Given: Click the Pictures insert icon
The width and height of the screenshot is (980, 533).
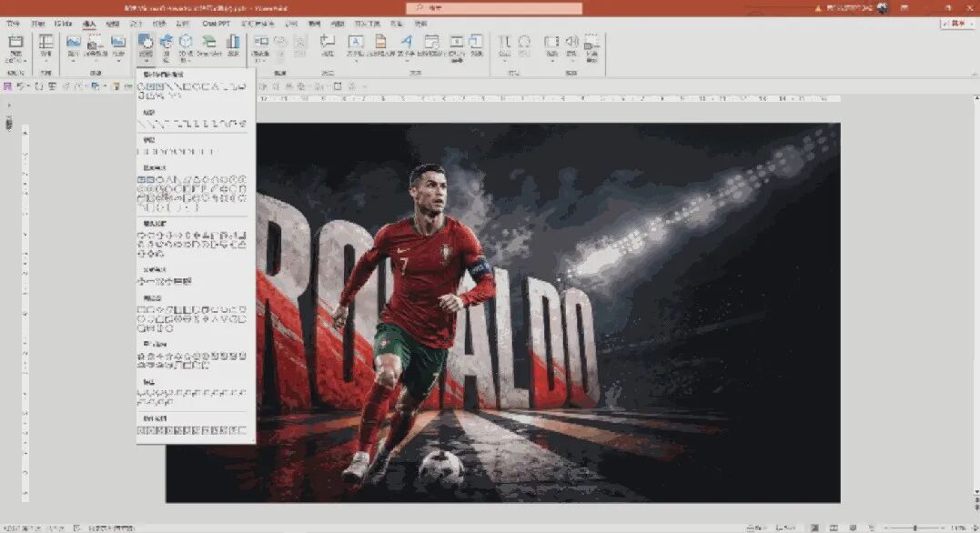Looking at the screenshot, I should 74,43.
